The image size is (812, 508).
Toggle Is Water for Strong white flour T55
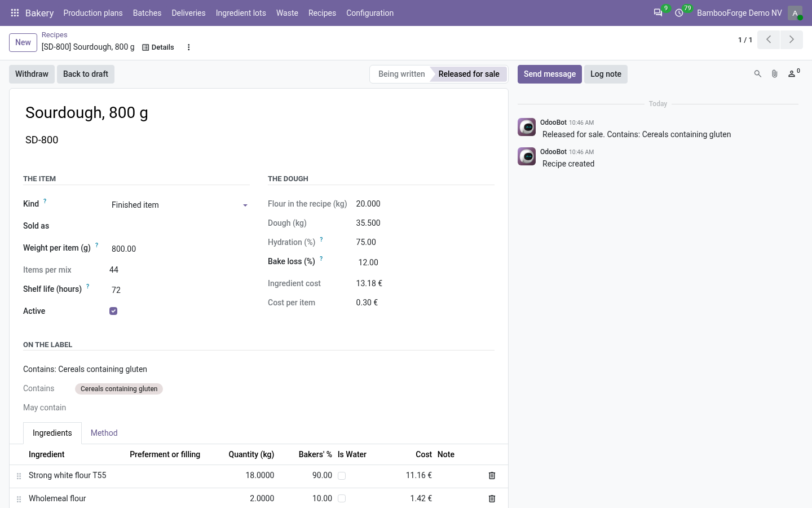coord(342,476)
